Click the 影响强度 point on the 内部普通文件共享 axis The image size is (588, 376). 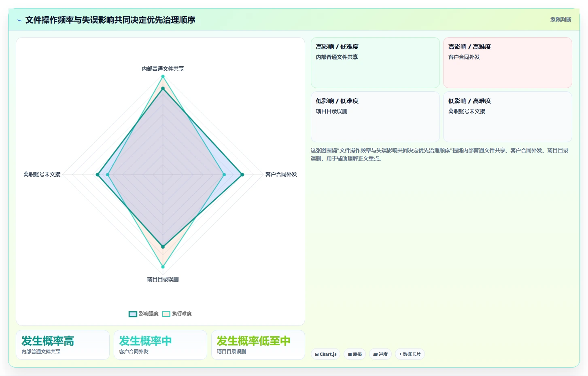[163, 89]
